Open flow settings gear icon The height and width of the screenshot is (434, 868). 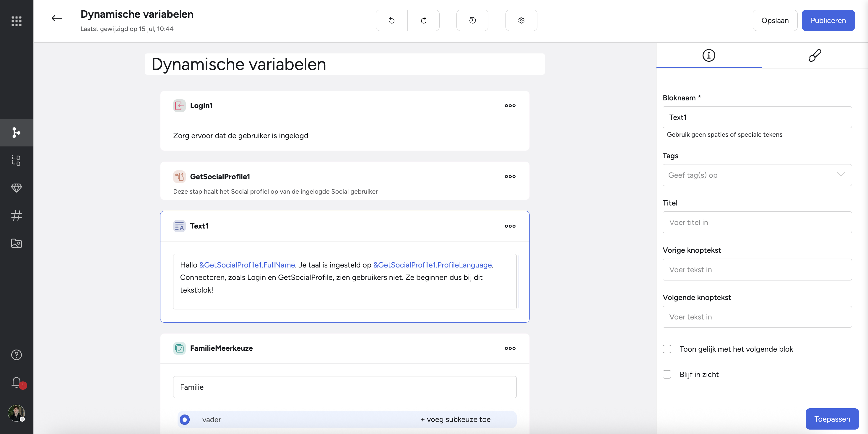pos(521,21)
